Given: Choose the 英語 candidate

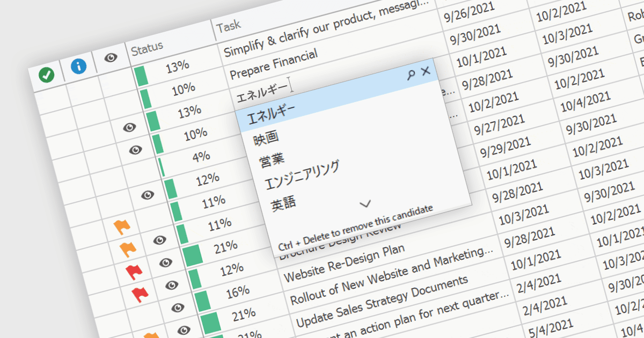Looking at the screenshot, I should pyautogui.click(x=283, y=204).
